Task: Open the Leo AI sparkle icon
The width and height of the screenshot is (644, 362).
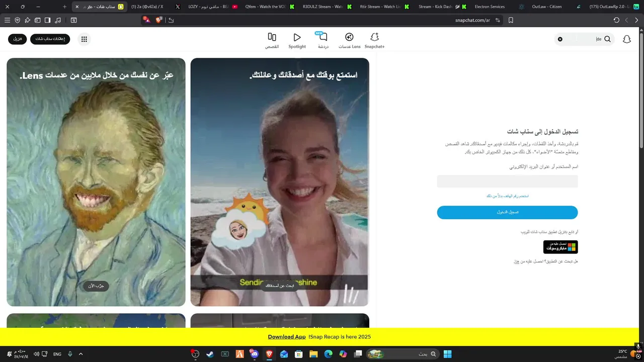Action: (x=28, y=20)
